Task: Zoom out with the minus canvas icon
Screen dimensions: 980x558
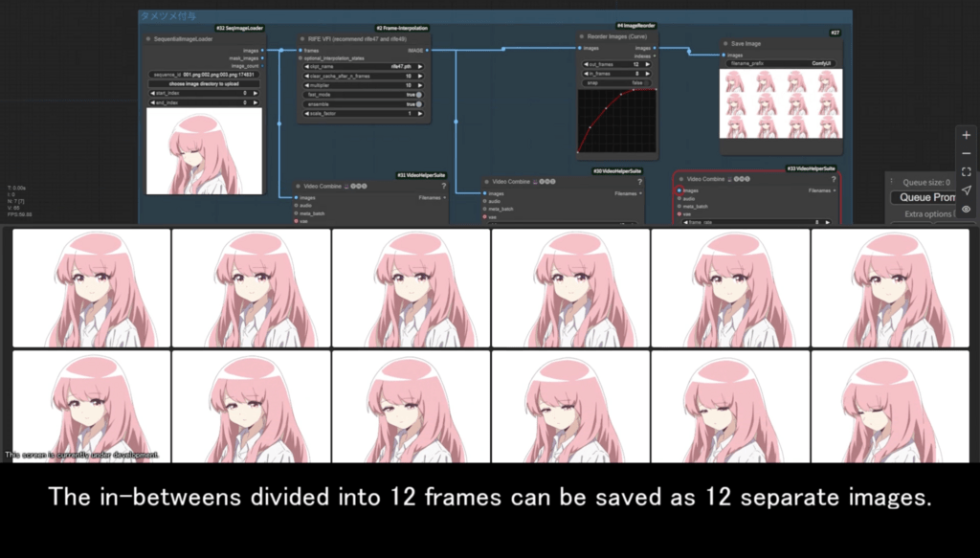Action: click(967, 153)
